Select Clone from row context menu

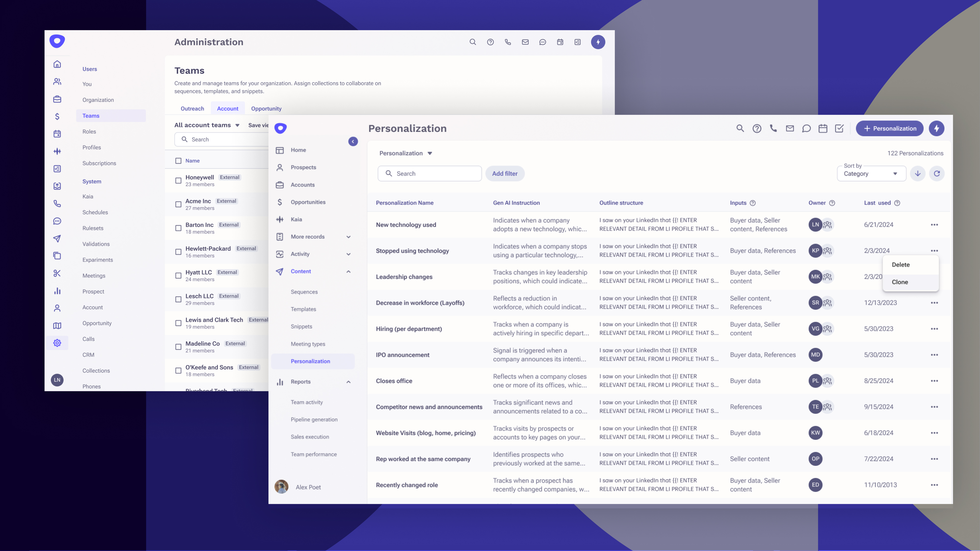(910, 282)
